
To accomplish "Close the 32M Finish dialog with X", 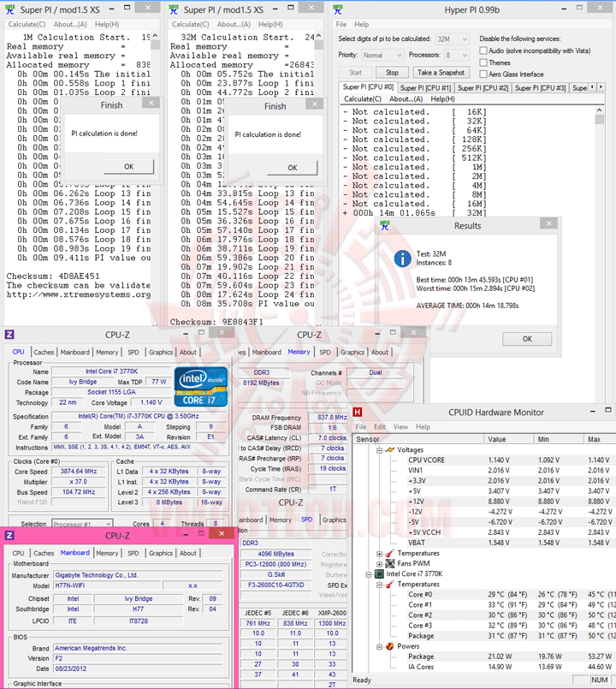I will coord(315,104).
